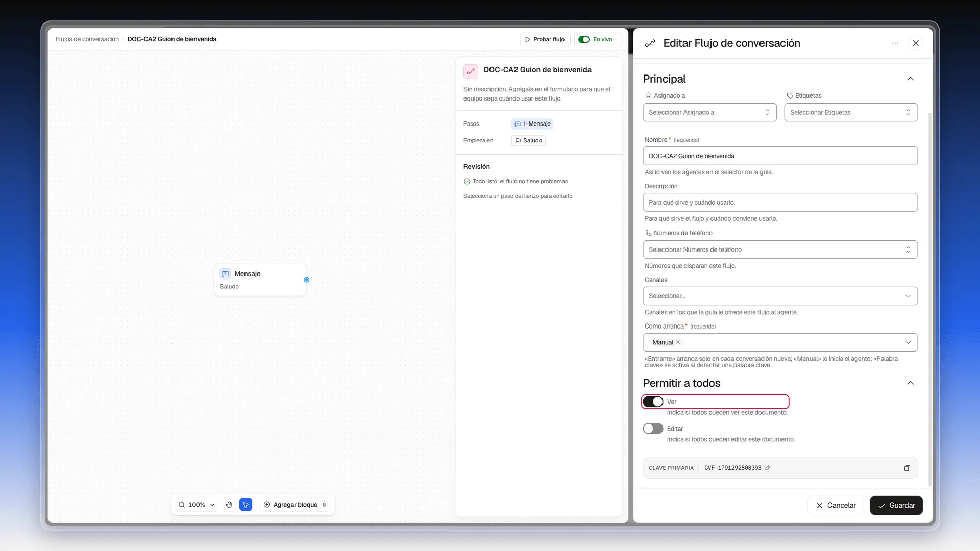Click the Descripción input field
This screenshot has width=980, height=551.
(780, 203)
